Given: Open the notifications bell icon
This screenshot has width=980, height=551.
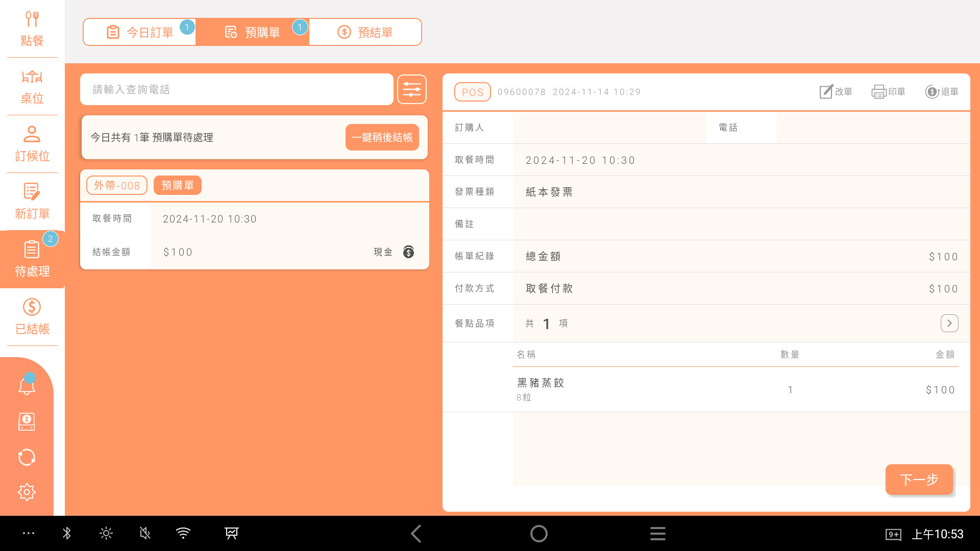Looking at the screenshot, I should tap(27, 386).
